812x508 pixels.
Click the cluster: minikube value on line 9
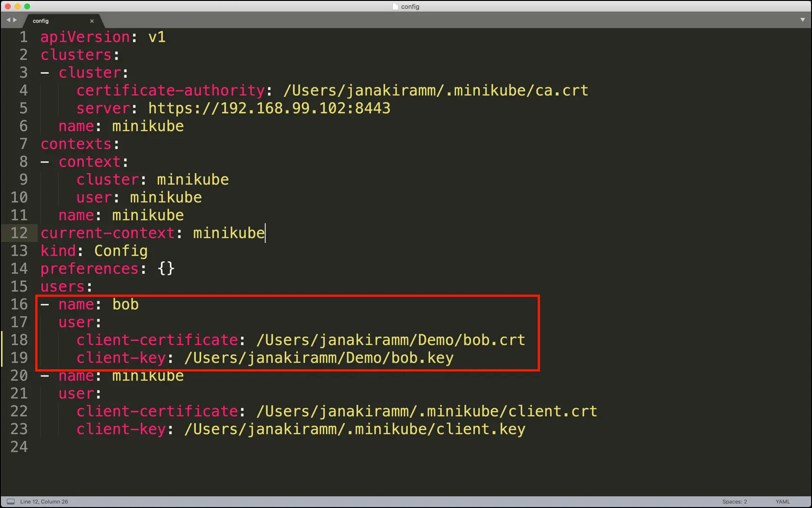(x=193, y=180)
